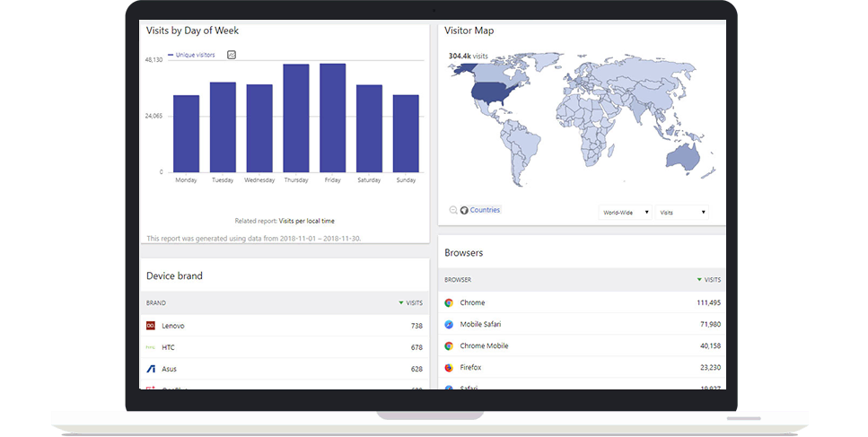
Task: Click the Chrome Mobile icon
Action: pyautogui.click(x=449, y=345)
